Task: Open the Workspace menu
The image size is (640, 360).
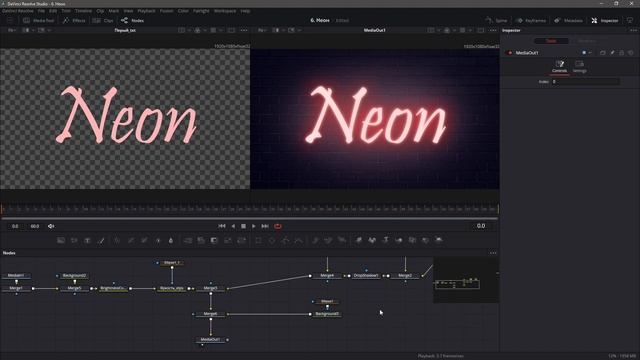Action: pos(225,11)
